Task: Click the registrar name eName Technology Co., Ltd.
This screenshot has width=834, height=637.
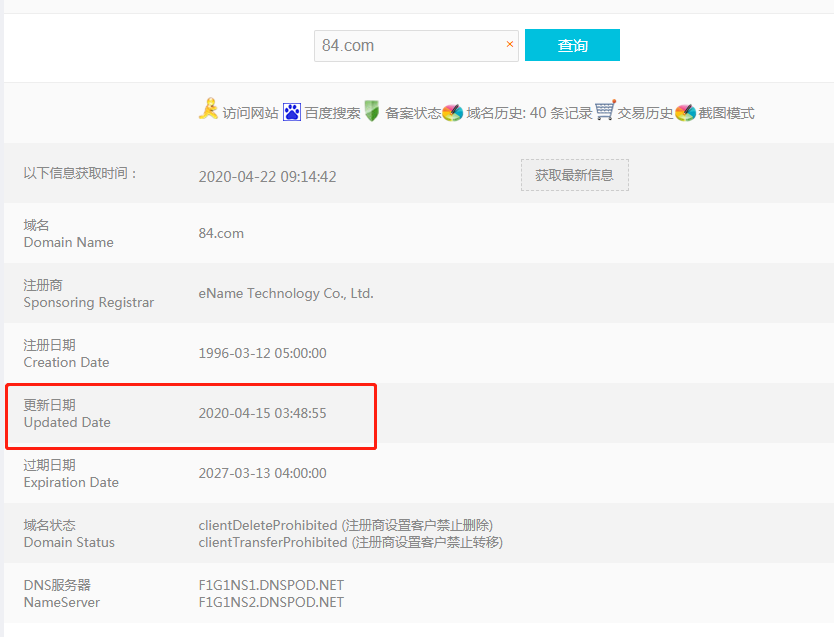Action: (286, 293)
